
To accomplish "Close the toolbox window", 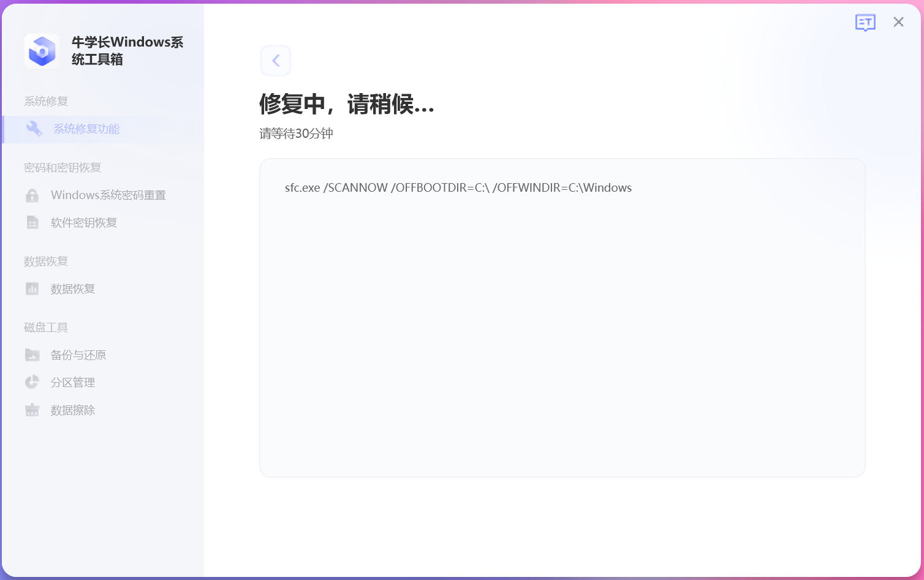I will (x=898, y=22).
